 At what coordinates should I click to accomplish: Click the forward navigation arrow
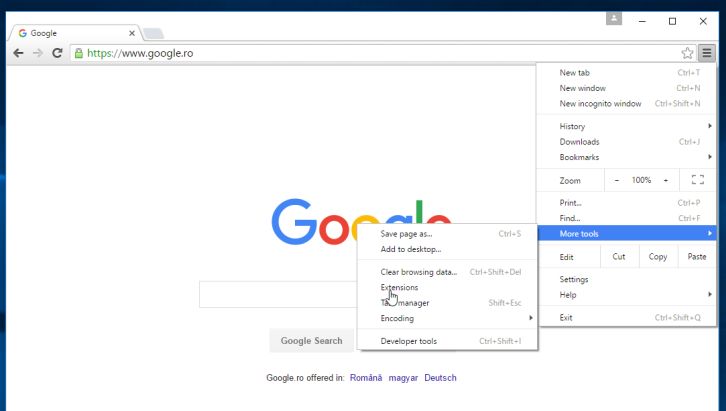38,53
